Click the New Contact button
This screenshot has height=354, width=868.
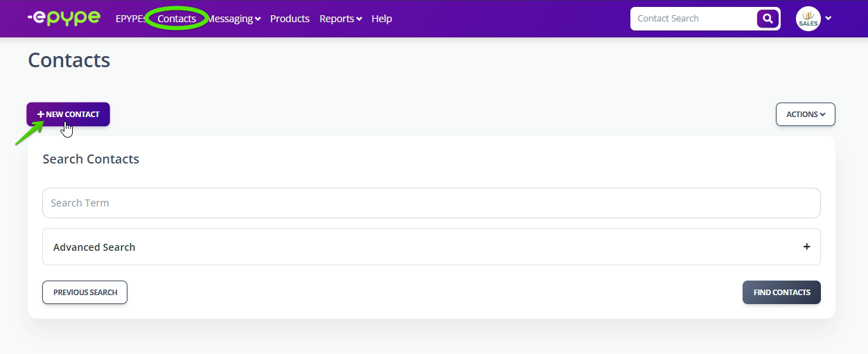click(x=68, y=114)
